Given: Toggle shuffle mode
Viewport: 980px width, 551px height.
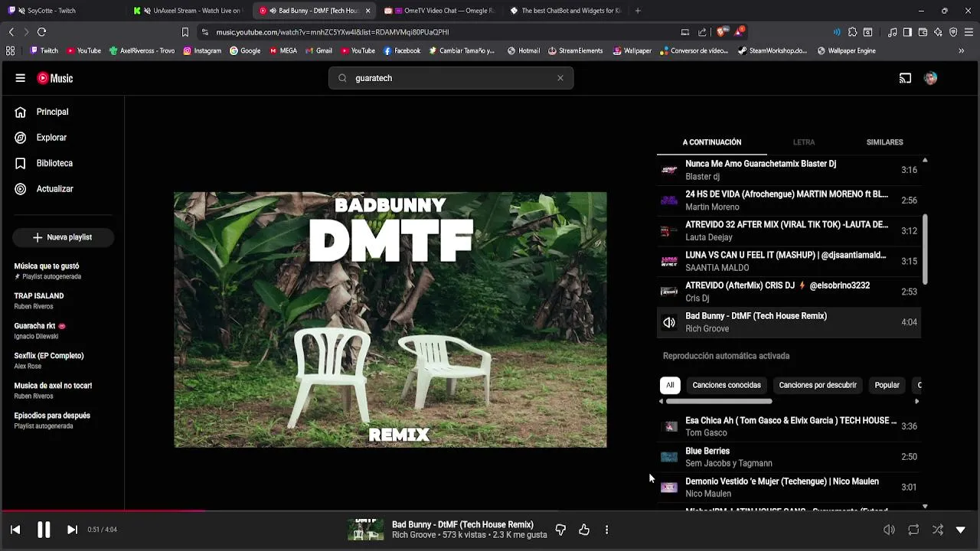Looking at the screenshot, I should [937, 530].
